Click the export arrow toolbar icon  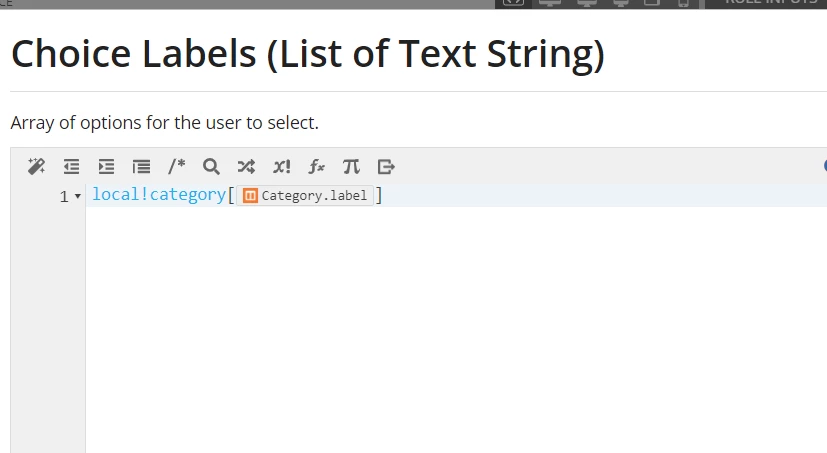(386, 167)
